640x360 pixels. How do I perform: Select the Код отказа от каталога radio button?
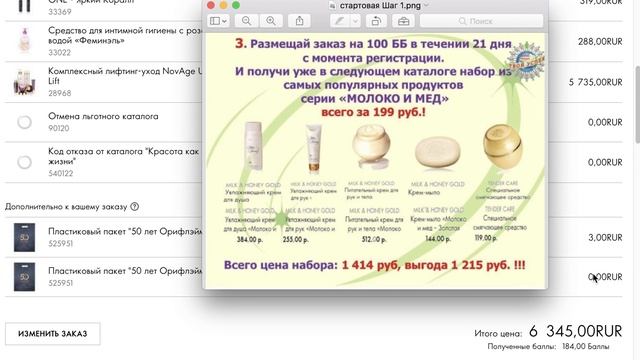(x=24, y=162)
